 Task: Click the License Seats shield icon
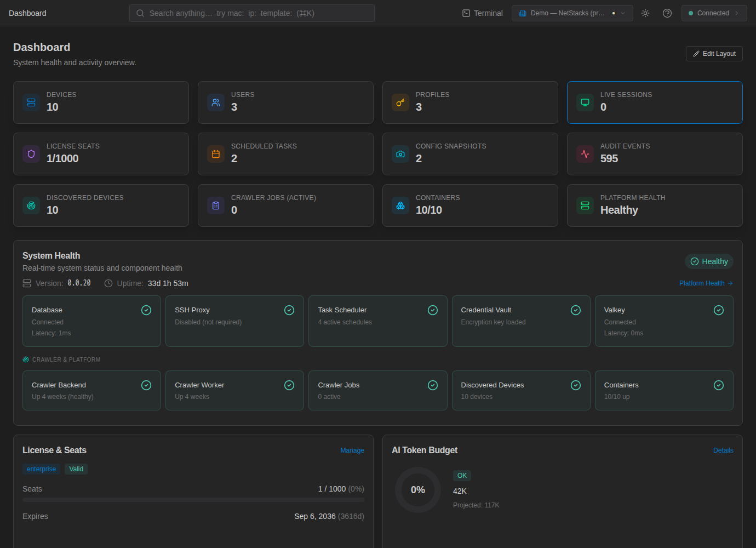coord(31,154)
